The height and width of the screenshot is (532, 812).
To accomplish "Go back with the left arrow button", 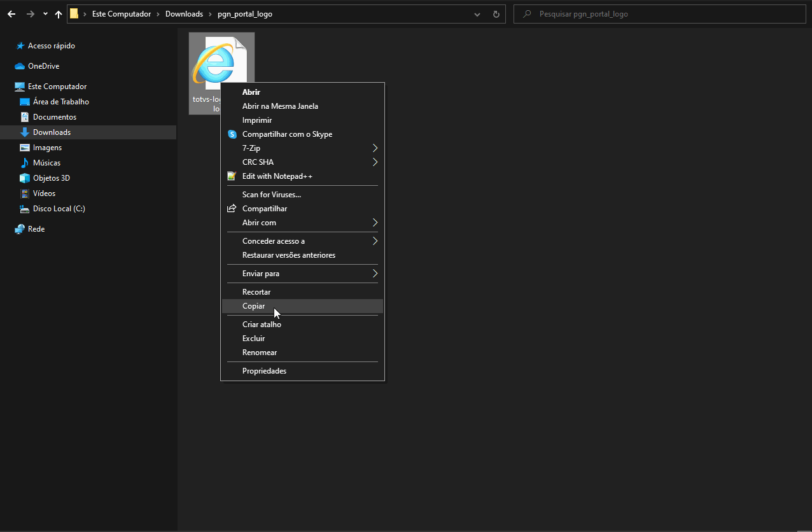I will point(11,14).
